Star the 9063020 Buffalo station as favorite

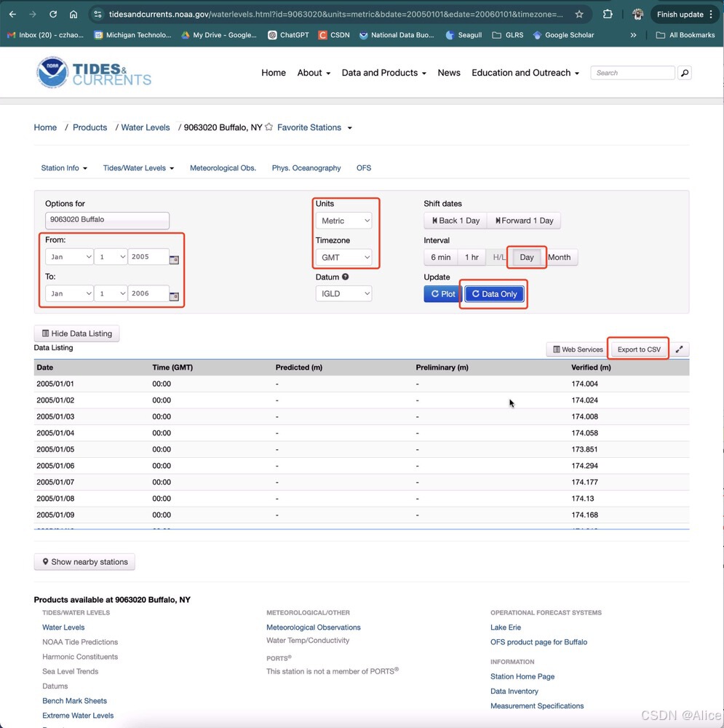click(268, 127)
